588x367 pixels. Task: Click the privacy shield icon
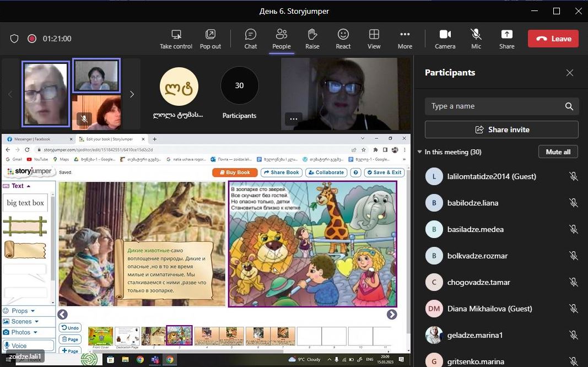(x=14, y=39)
